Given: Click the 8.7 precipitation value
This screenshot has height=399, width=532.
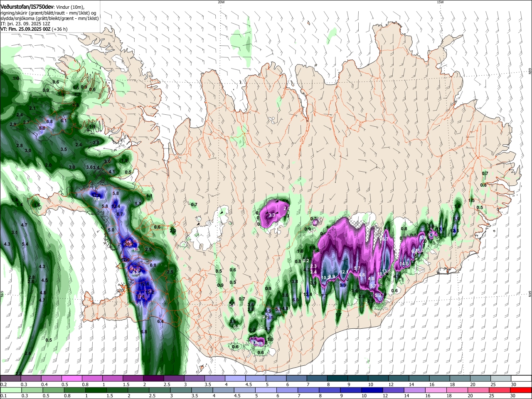Looking at the screenshot, I should pyautogui.click(x=120, y=214).
